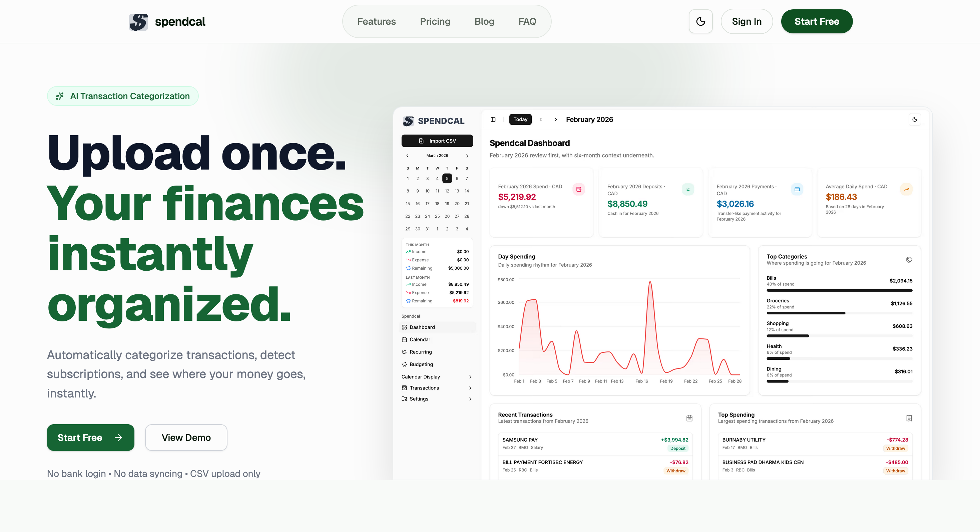Go to previous month in dashboard toolbar
The width and height of the screenshot is (980, 532).
(x=540, y=119)
